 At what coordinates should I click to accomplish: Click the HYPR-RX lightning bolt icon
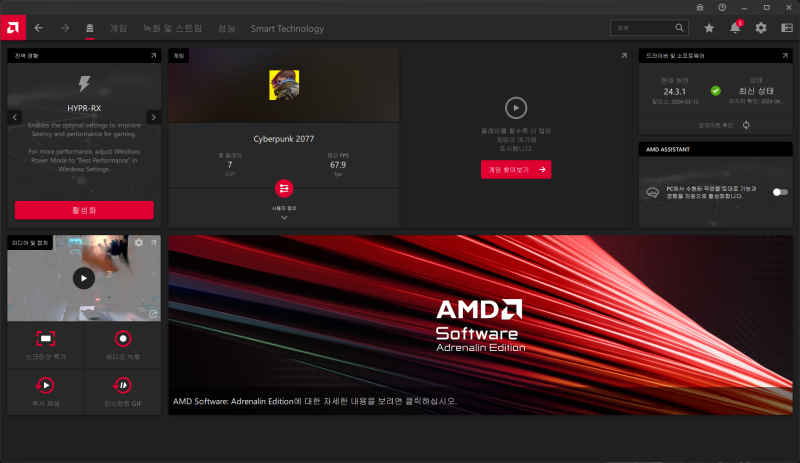click(84, 84)
